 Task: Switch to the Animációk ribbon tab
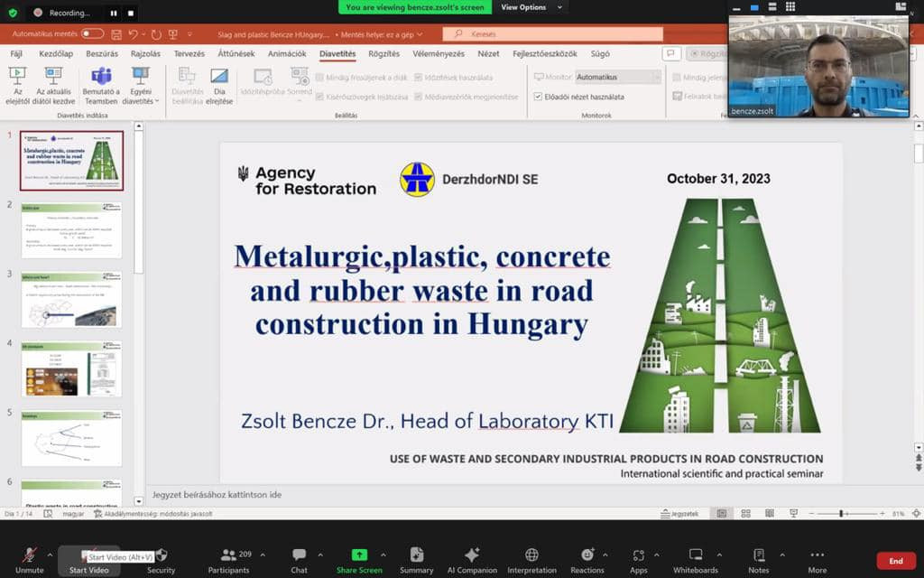click(287, 54)
